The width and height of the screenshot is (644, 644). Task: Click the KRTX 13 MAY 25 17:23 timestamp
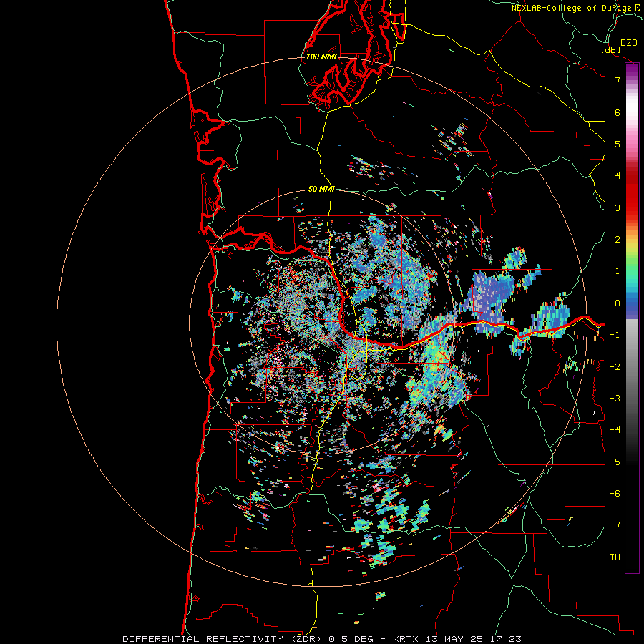pyautogui.click(x=457, y=639)
